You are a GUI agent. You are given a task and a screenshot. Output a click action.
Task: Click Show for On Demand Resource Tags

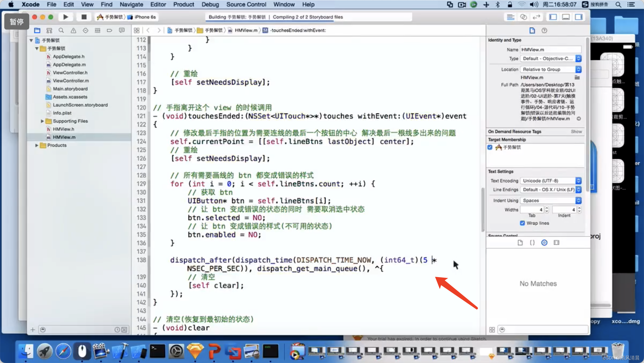click(x=576, y=132)
